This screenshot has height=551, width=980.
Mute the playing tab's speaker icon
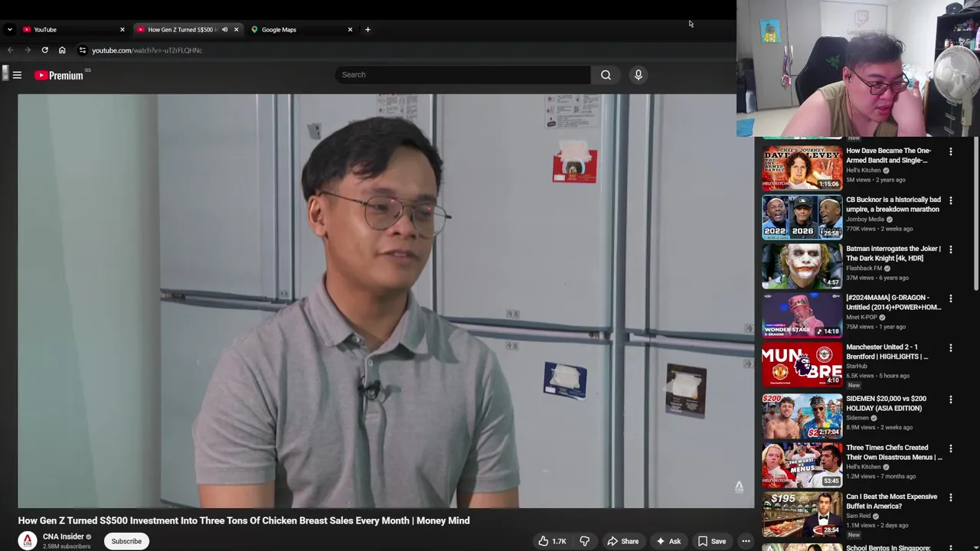point(224,30)
